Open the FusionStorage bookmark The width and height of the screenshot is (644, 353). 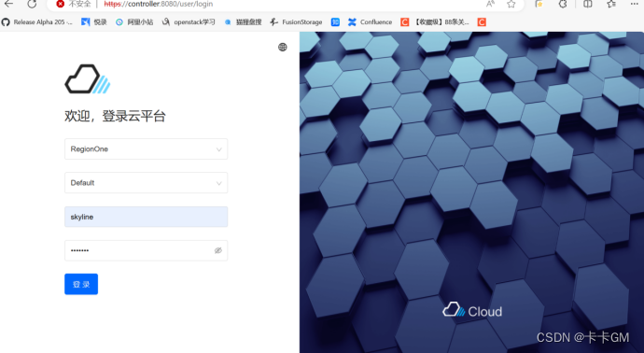click(x=296, y=22)
